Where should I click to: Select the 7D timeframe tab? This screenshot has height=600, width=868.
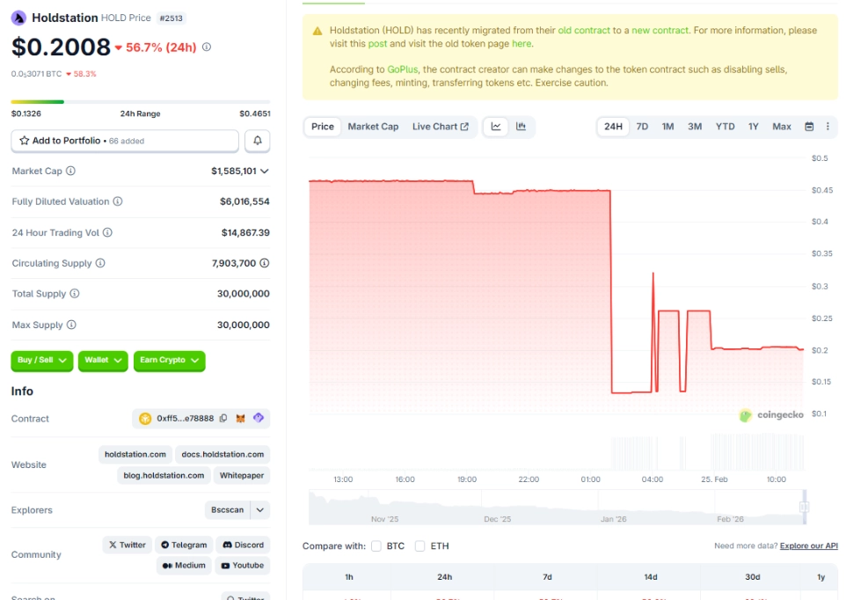tap(641, 127)
